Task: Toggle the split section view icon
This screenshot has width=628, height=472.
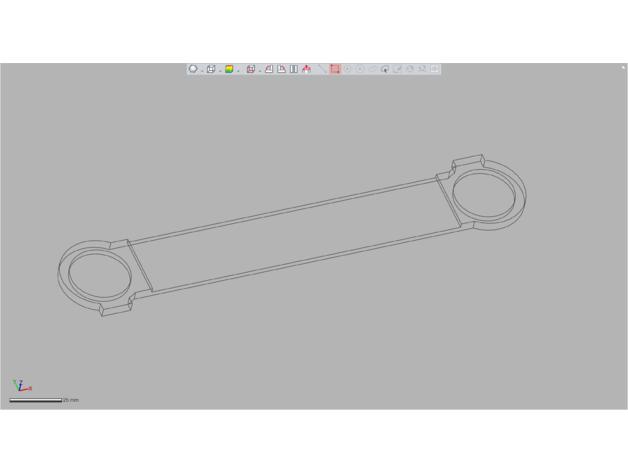Action: (294, 69)
